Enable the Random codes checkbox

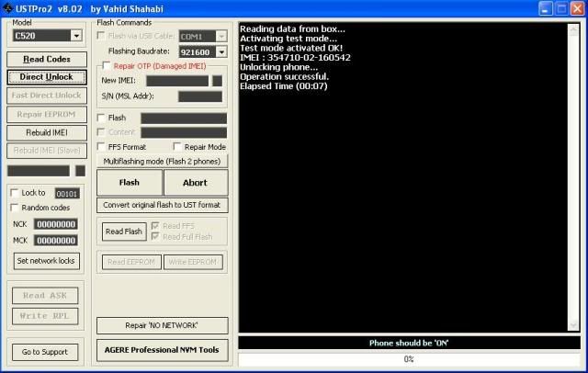point(15,208)
